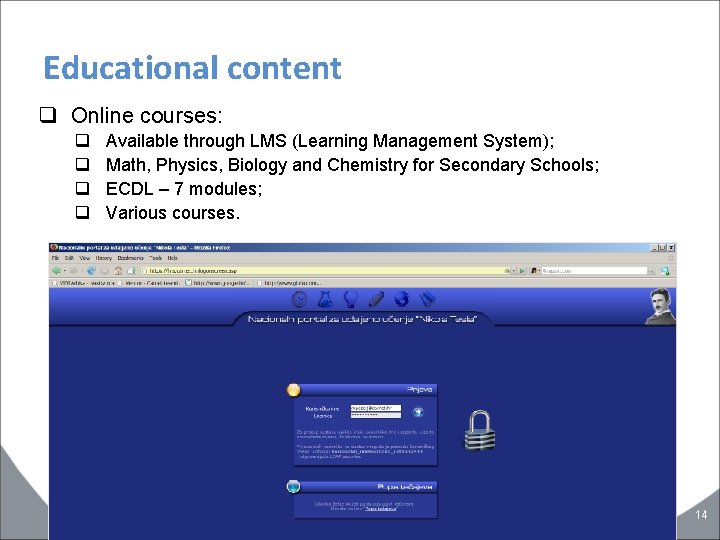Click the far-right toolbar icon after search
The height and width of the screenshot is (540, 720).
tap(665, 271)
